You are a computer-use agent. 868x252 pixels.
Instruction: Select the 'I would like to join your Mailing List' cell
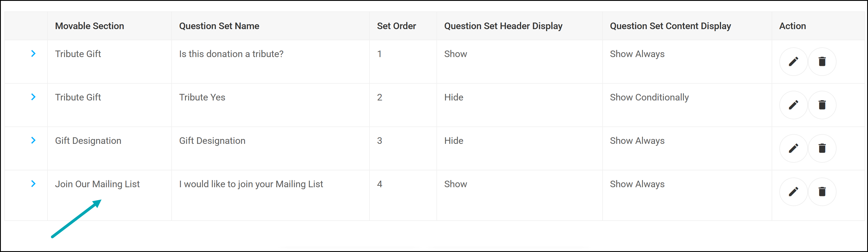tap(251, 184)
